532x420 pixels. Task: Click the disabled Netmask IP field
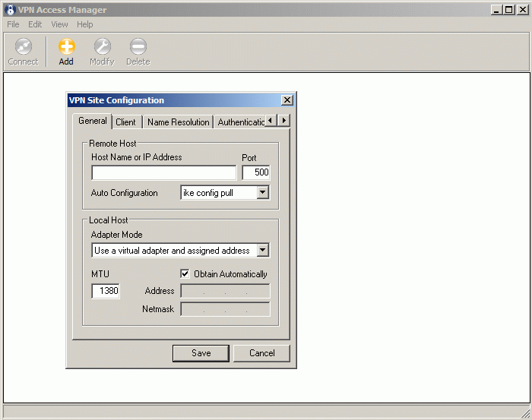coord(225,309)
